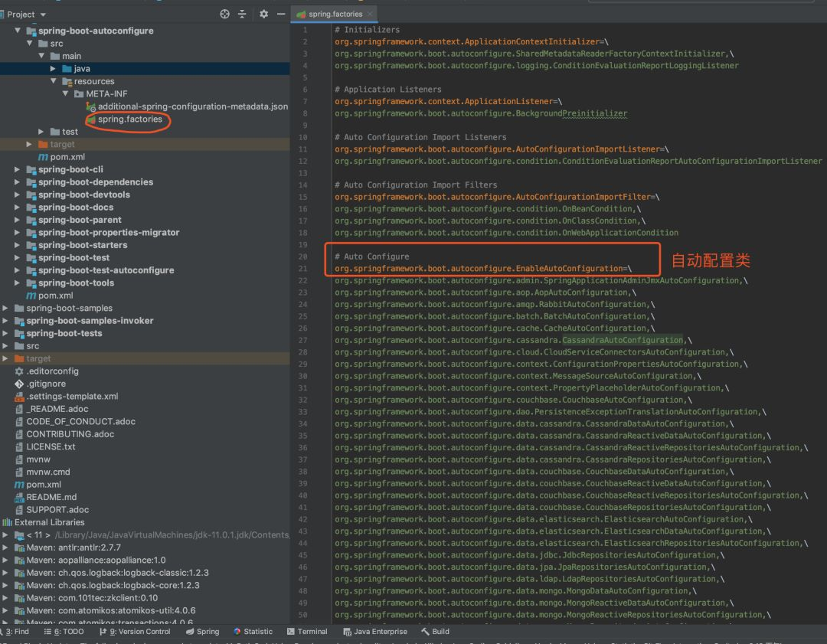
Task: Collapse the main folder
Action: tap(41, 56)
